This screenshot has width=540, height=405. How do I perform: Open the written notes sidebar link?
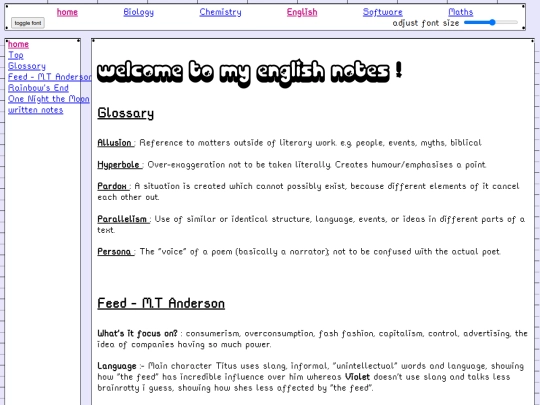pyautogui.click(x=35, y=110)
